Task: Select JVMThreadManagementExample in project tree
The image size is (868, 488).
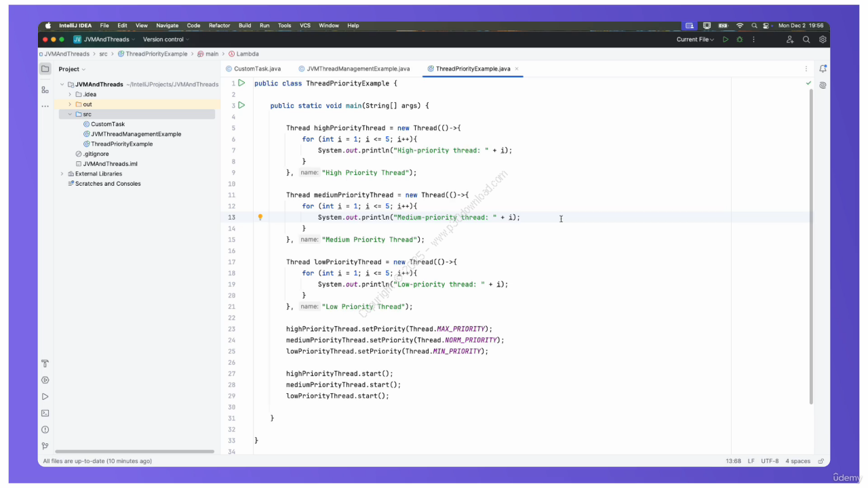Action: (x=132, y=134)
